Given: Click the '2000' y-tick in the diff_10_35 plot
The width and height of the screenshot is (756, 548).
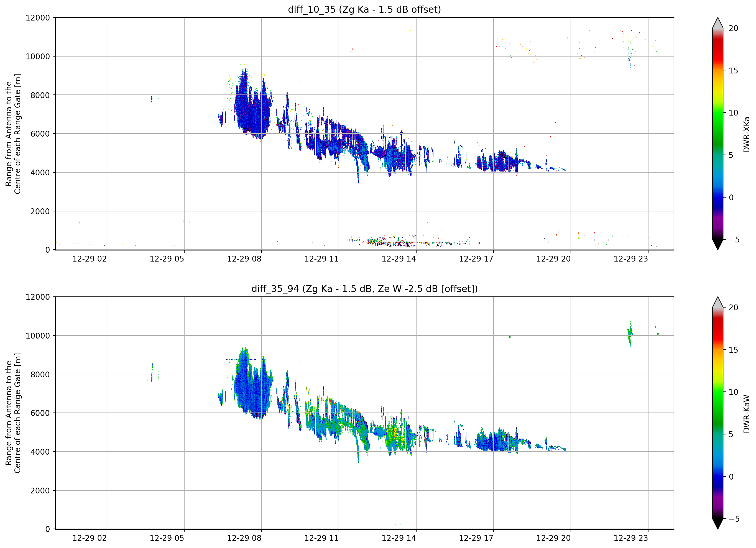Looking at the screenshot, I should point(40,211).
